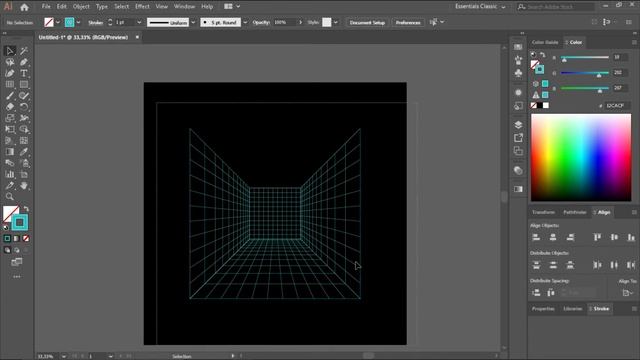
Task: Click the R color slider
Action: (584, 58)
